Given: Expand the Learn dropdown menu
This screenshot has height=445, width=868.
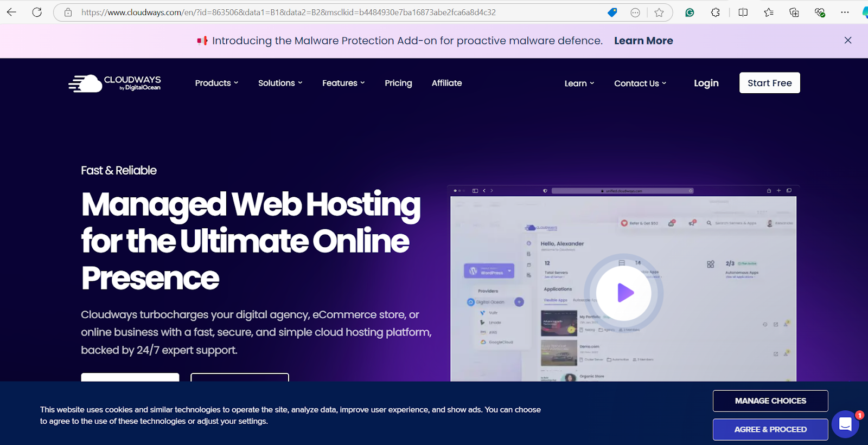Looking at the screenshot, I should point(579,83).
